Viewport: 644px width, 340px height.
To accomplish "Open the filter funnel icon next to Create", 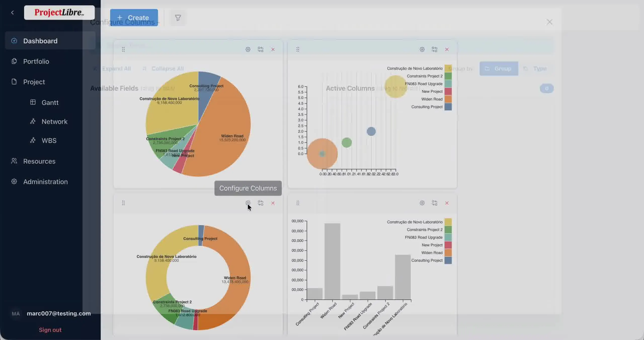I will tap(178, 18).
